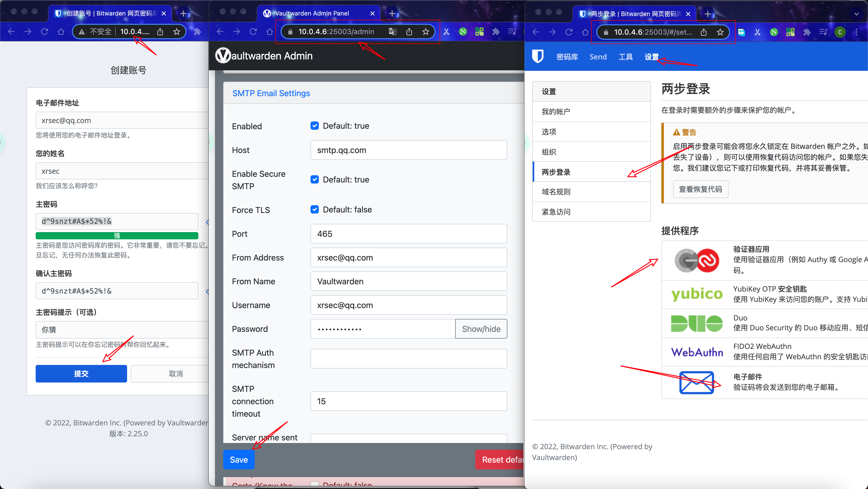Click translate icon in Vaultwarden address bar
This screenshot has width=868, height=489.
(x=393, y=32)
